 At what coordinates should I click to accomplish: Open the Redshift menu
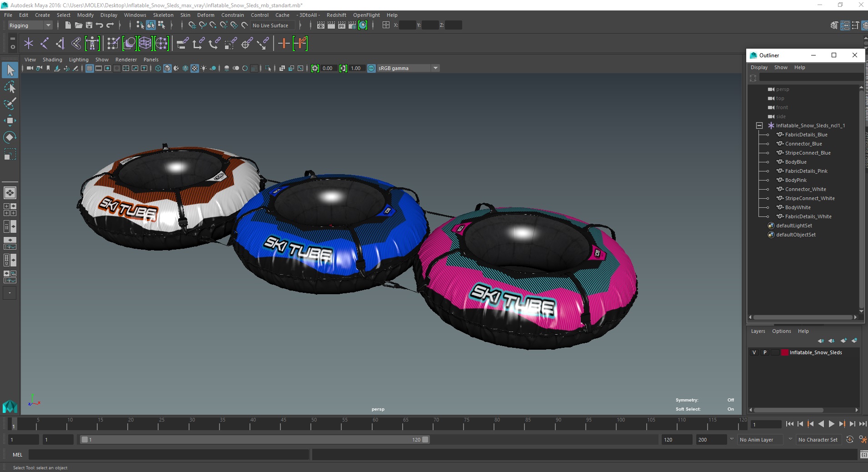pyautogui.click(x=336, y=15)
